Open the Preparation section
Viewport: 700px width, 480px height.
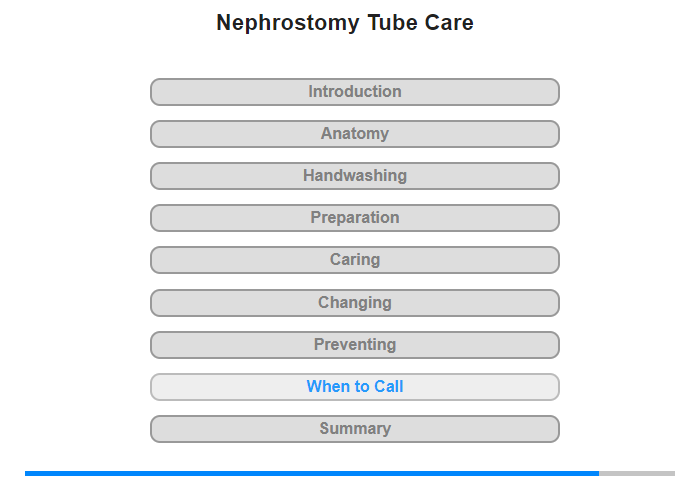[x=355, y=218]
